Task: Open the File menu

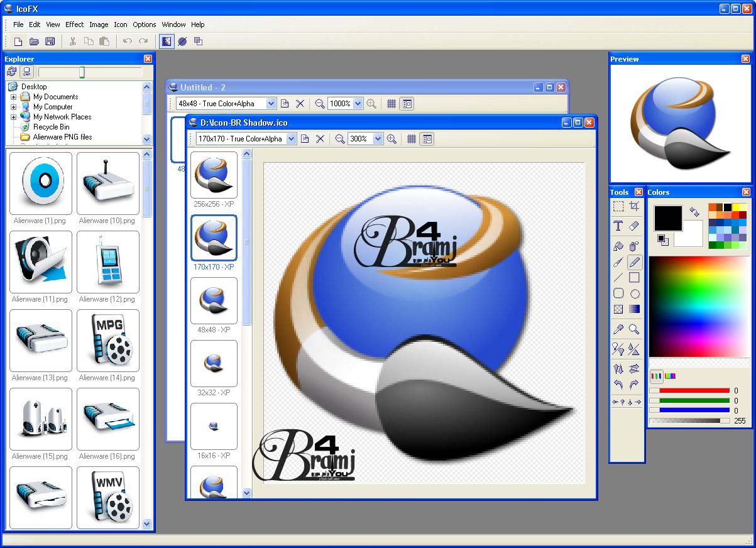Action: tap(18, 25)
